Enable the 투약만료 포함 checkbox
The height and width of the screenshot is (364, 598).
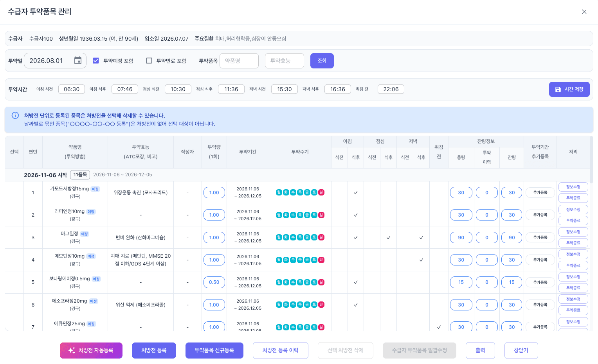[149, 61]
